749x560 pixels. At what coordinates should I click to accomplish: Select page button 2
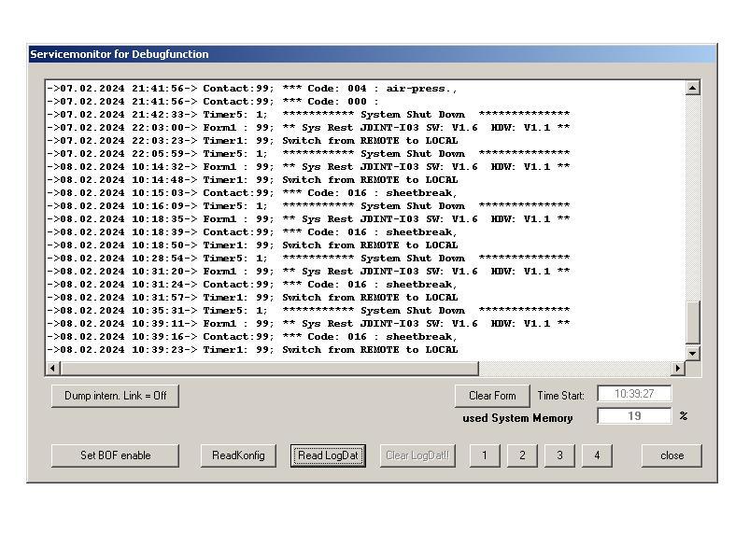click(x=522, y=455)
